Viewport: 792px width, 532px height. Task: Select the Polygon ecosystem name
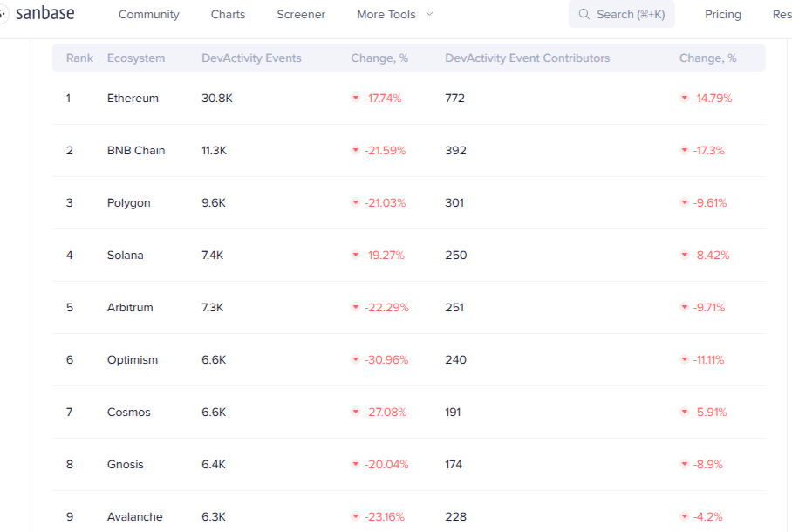129,203
